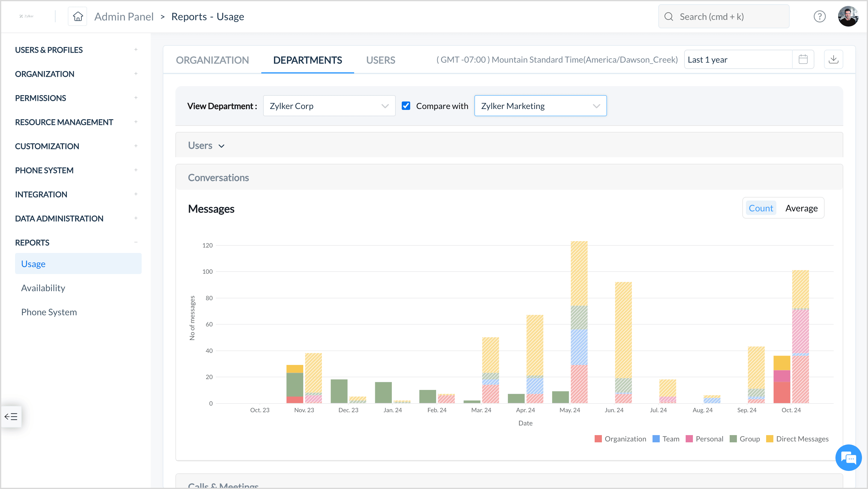The width and height of the screenshot is (868, 489).
Task: Download the usage report
Action: pyautogui.click(x=833, y=60)
